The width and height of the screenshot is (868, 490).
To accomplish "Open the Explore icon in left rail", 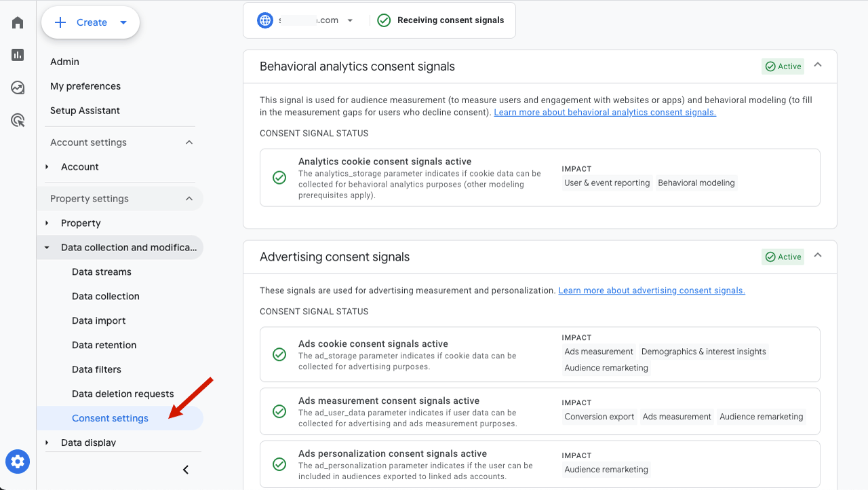I will [x=18, y=88].
